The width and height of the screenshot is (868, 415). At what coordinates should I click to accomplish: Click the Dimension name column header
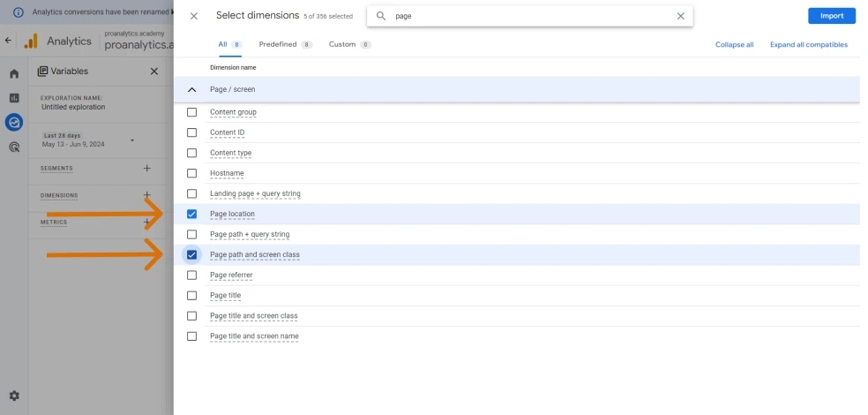click(x=233, y=68)
